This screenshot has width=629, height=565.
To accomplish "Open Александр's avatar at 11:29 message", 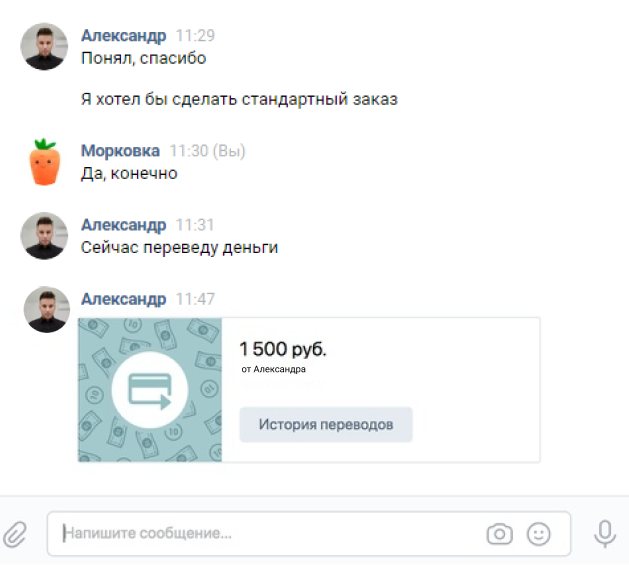I will click(x=44, y=47).
